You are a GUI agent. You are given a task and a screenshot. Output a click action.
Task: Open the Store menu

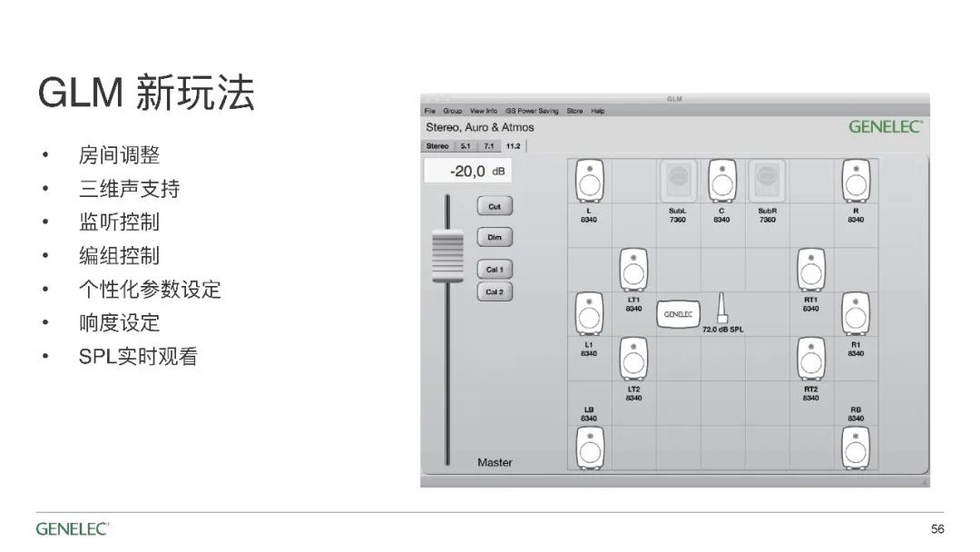[x=575, y=112]
